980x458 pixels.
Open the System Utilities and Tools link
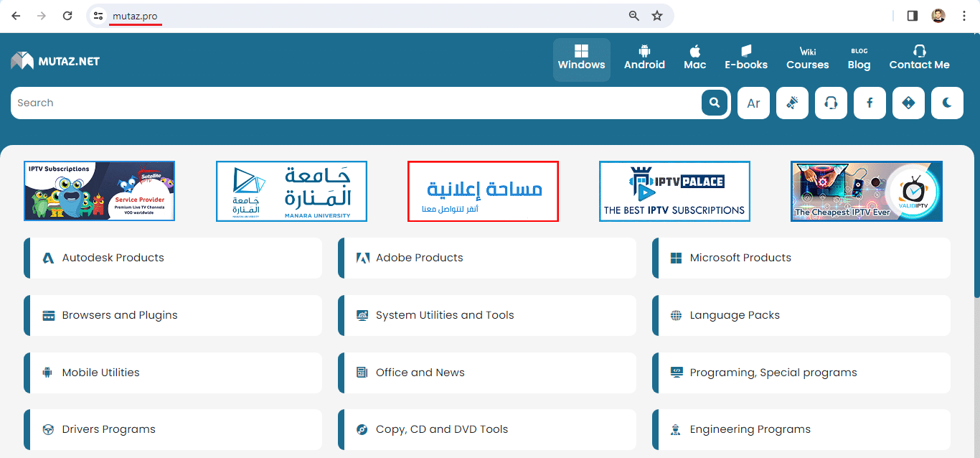point(444,315)
